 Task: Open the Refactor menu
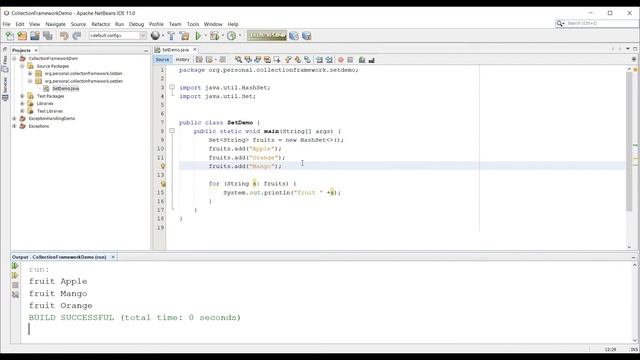pyautogui.click(x=101, y=24)
